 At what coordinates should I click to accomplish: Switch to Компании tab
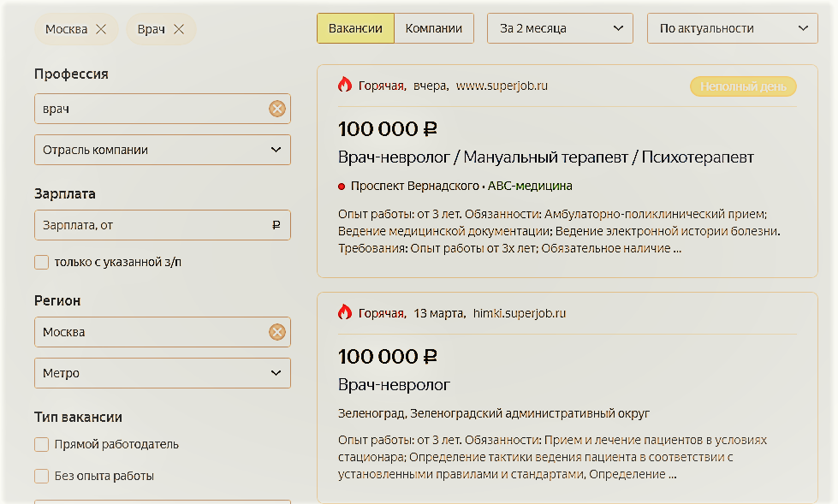[x=433, y=28]
